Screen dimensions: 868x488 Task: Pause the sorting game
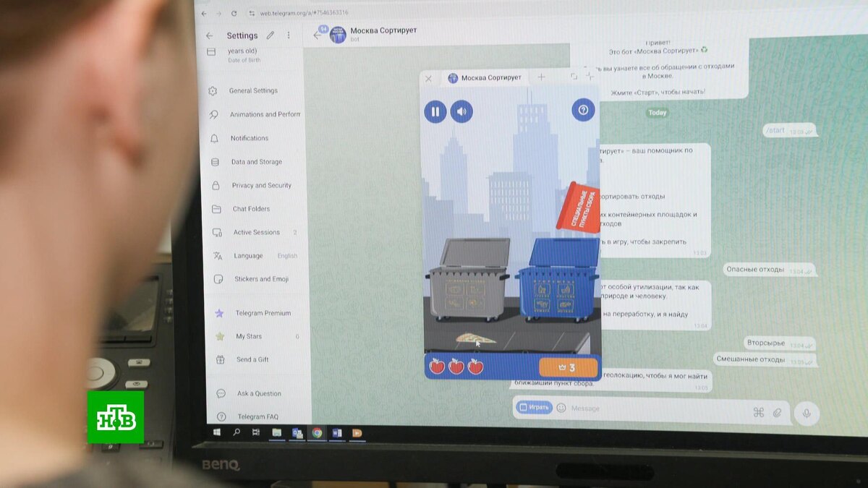pyautogui.click(x=435, y=111)
